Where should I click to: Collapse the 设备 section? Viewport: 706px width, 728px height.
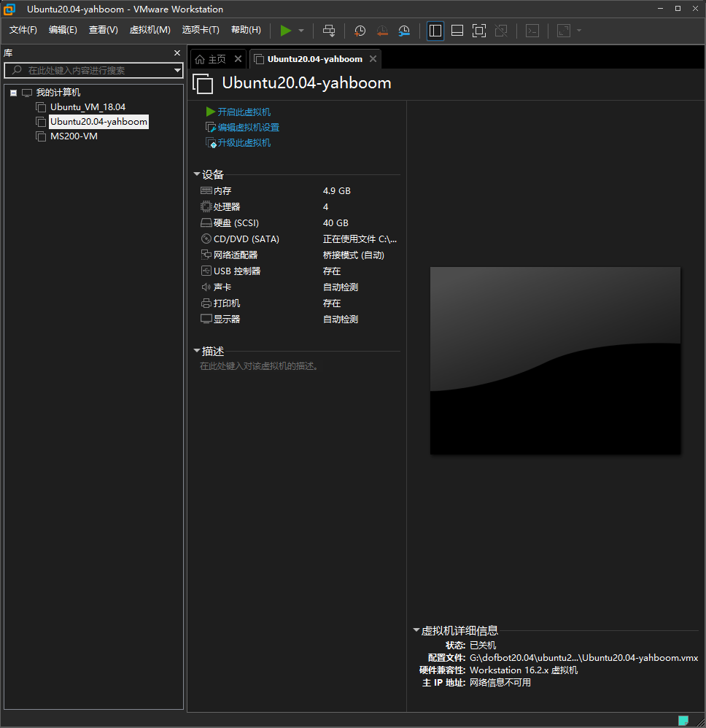click(197, 174)
